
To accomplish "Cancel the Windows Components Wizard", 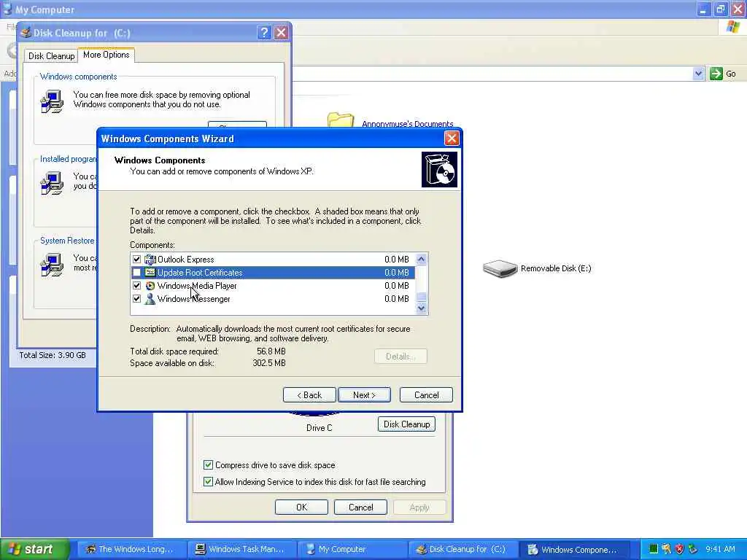I will pyautogui.click(x=426, y=394).
